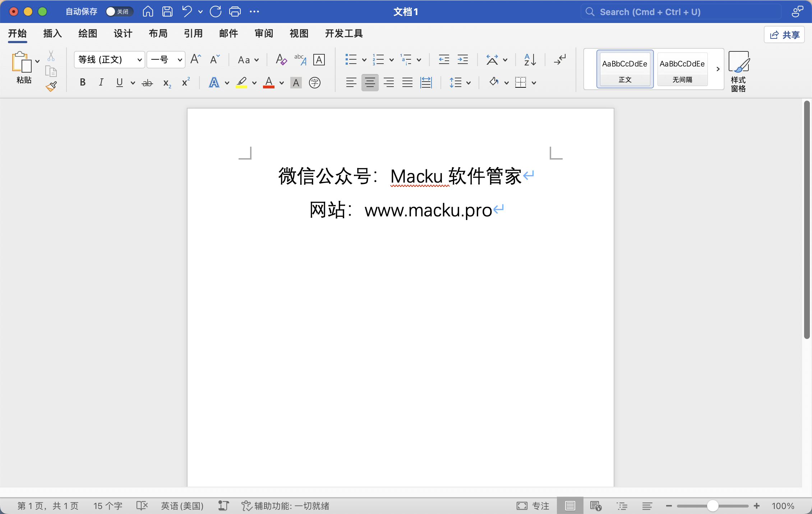Apply character border
Viewport: 812px width, 514px height.
click(319, 60)
